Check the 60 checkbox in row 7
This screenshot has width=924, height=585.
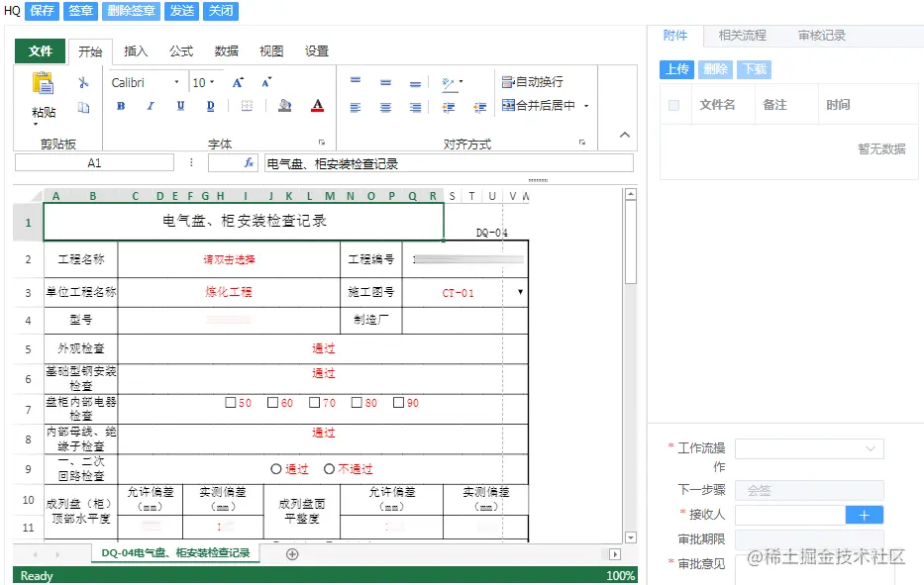tap(272, 402)
